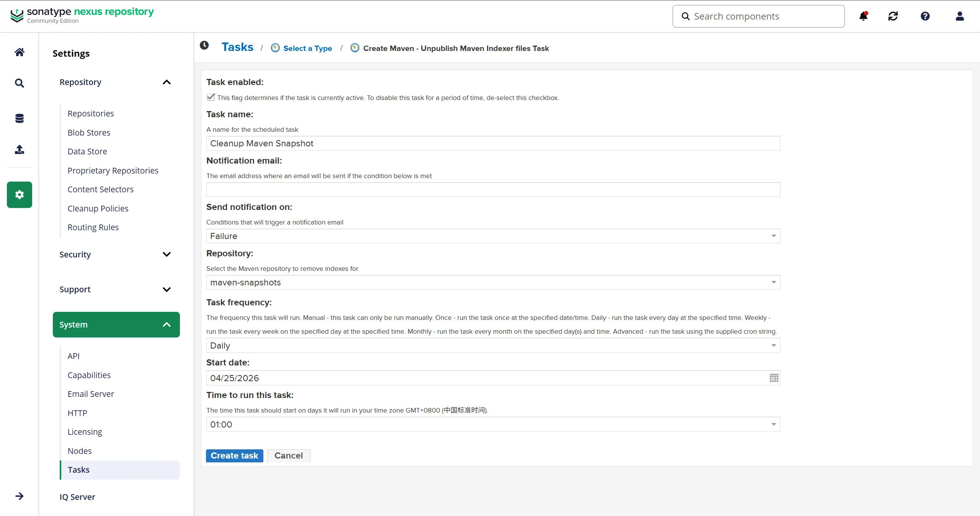Open Nodes settings page
The image size is (980, 516).
tap(80, 451)
